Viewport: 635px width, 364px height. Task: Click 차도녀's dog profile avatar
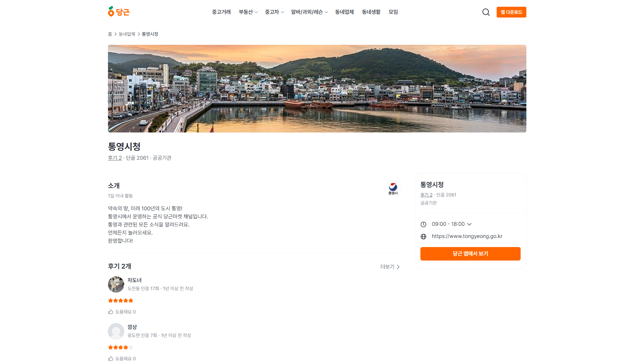pyautogui.click(x=116, y=284)
